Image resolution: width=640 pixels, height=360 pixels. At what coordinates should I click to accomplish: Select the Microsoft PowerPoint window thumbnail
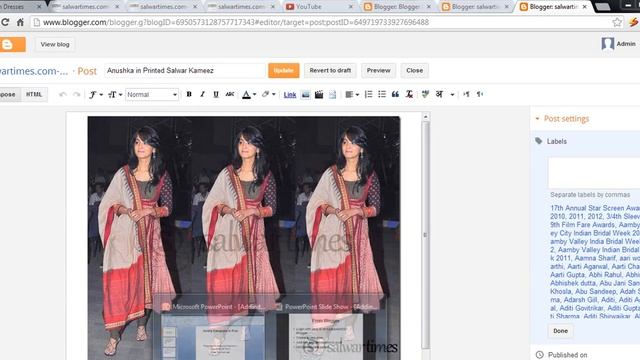coord(213,330)
